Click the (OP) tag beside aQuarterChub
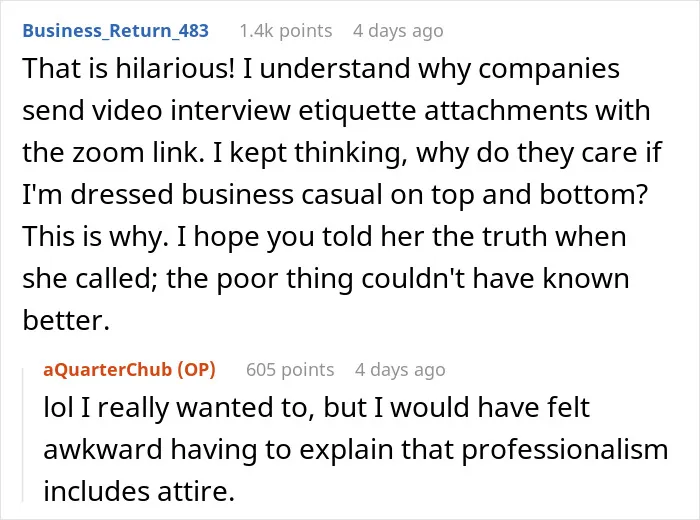Screen dimensions: 700x520 196,370
